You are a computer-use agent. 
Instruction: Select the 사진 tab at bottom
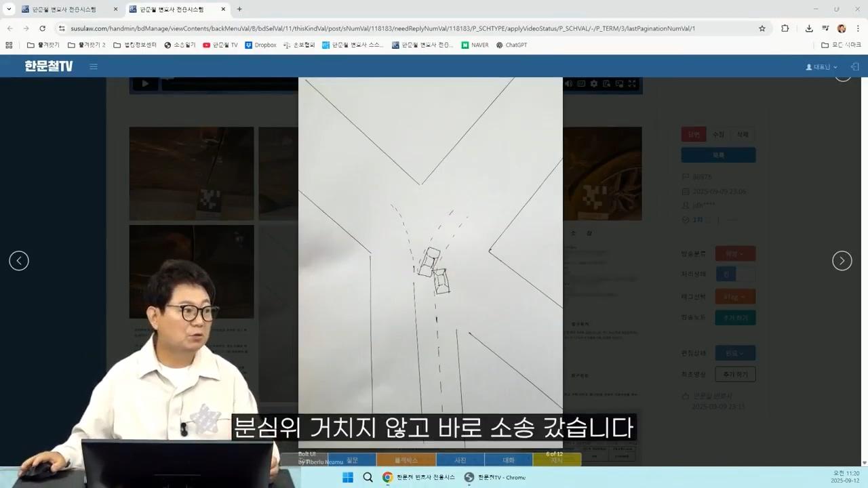[x=460, y=460]
